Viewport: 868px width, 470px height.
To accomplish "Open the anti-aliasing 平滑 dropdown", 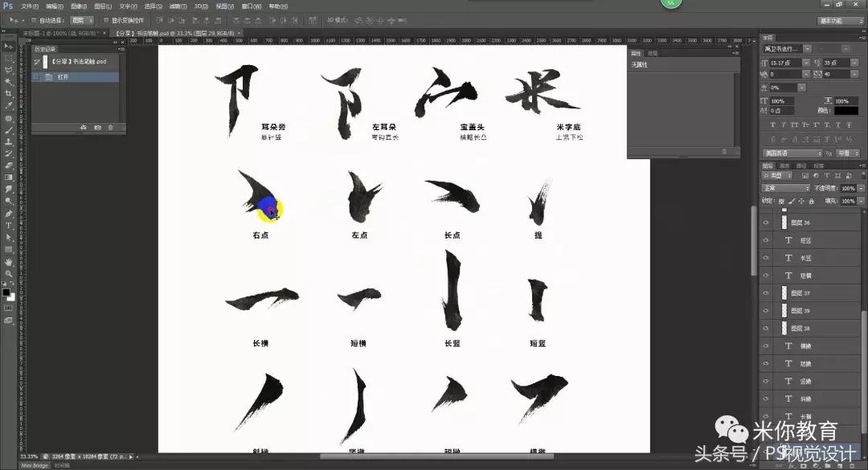I will tap(848, 153).
